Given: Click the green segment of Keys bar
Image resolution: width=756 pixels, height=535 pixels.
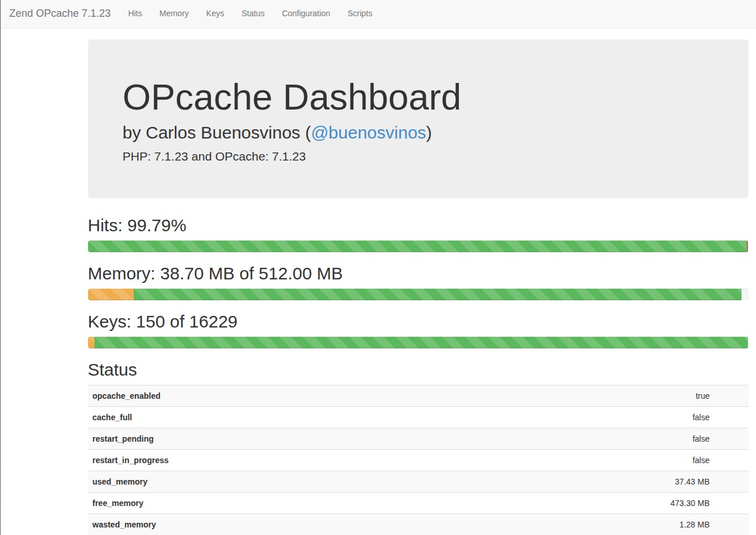Looking at the screenshot, I should [421, 343].
